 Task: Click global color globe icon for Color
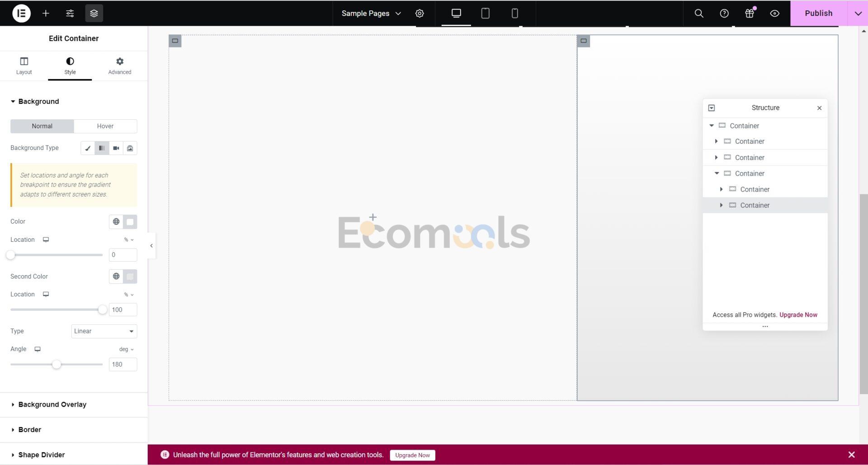(116, 222)
